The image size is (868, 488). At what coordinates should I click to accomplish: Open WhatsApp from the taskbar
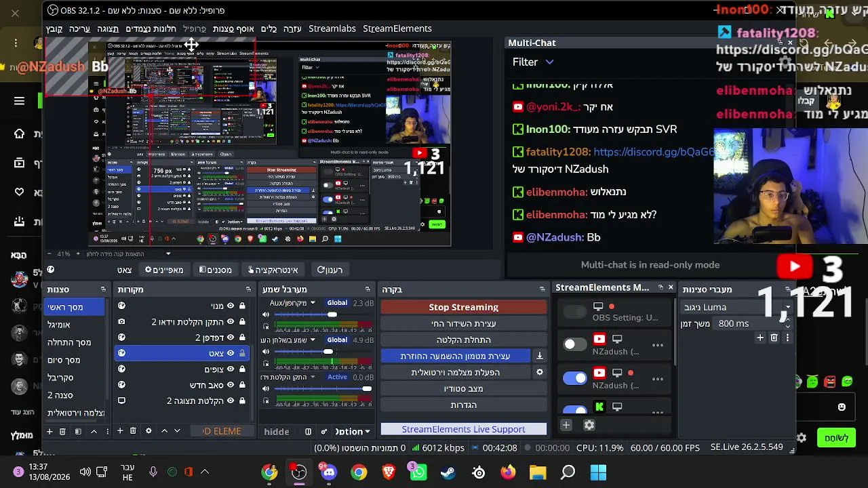tap(418, 472)
